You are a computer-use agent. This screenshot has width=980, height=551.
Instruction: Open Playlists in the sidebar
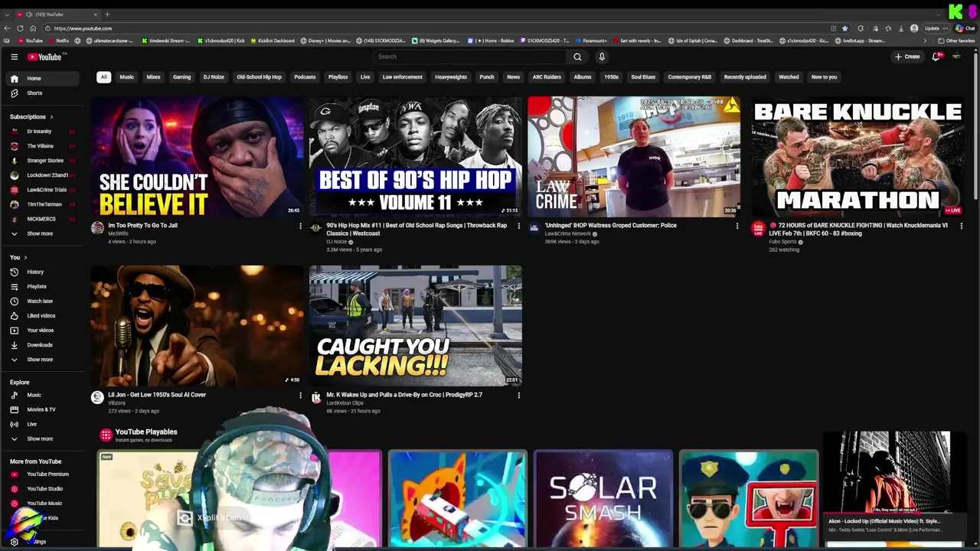pyautogui.click(x=44, y=286)
